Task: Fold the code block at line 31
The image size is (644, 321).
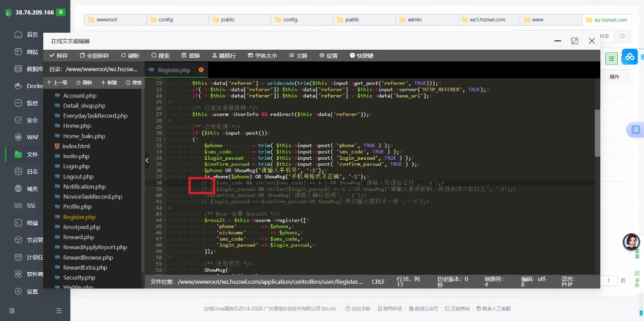Action: (165, 139)
